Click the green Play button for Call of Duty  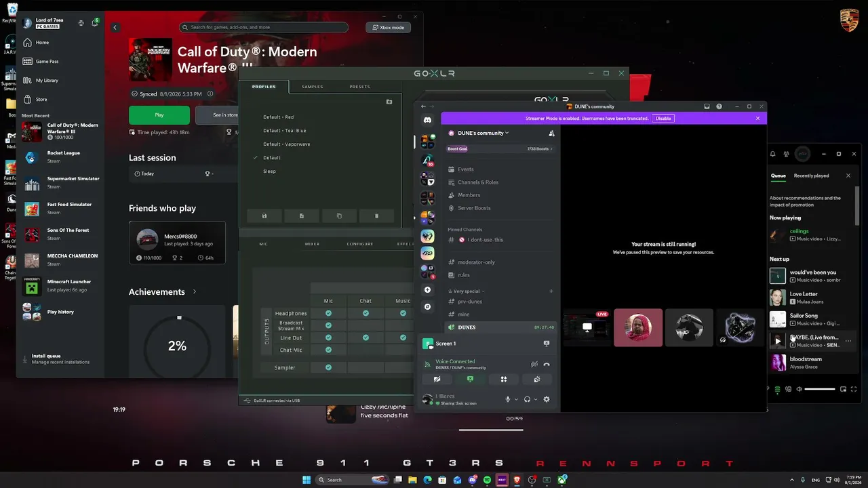pos(159,115)
